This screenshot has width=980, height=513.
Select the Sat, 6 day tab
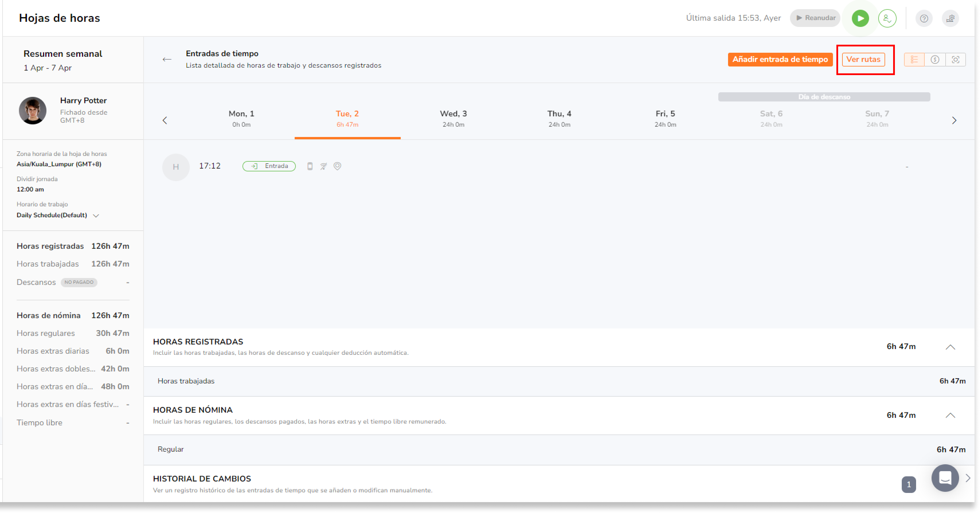coord(771,118)
